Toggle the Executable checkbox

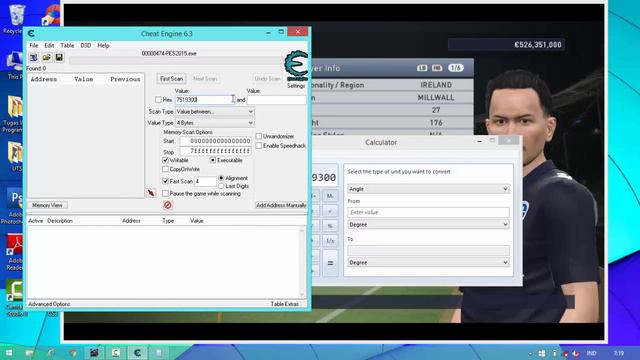[x=213, y=160]
